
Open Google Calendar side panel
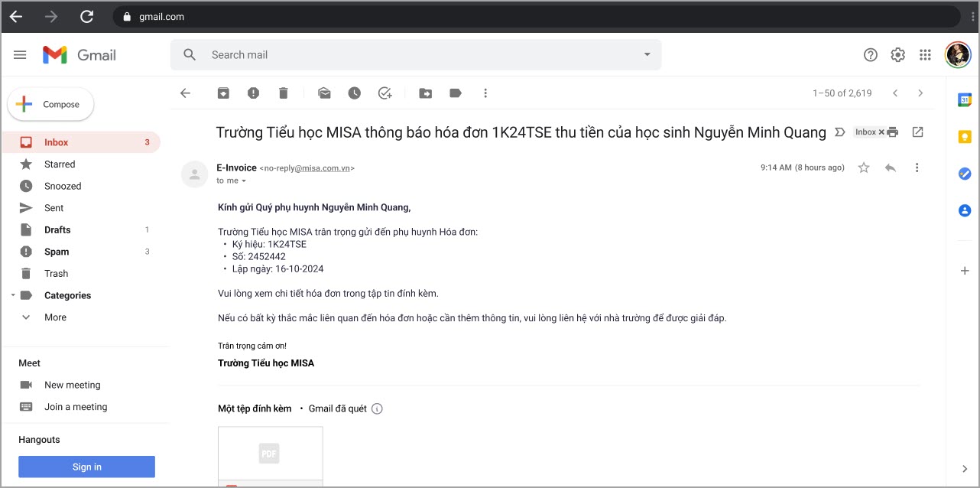point(965,100)
